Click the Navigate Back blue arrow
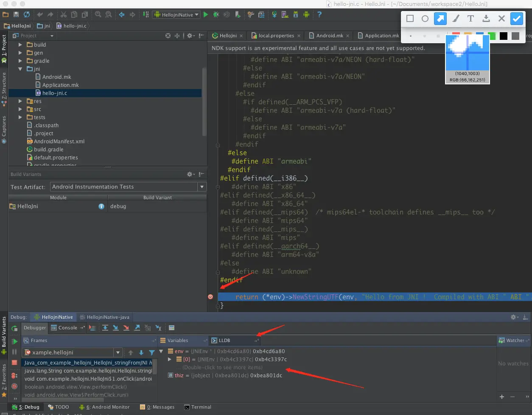This screenshot has height=415, width=532. click(122, 14)
